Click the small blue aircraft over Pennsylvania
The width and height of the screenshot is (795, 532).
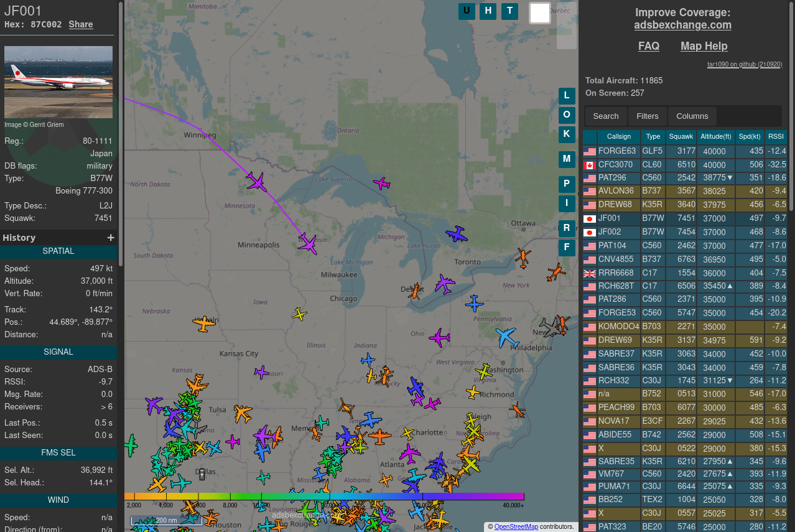(x=474, y=304)
